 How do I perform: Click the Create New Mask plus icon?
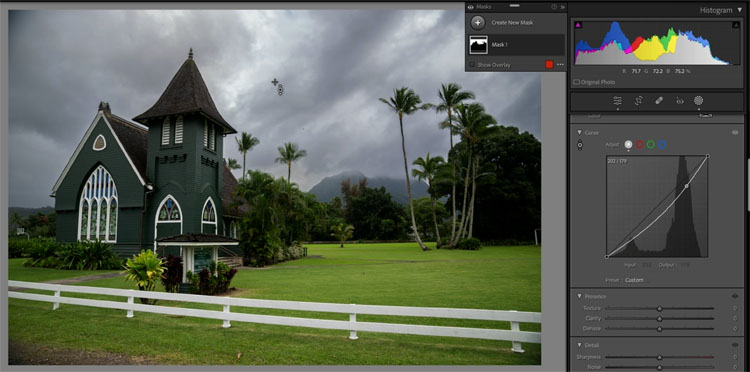477,22
